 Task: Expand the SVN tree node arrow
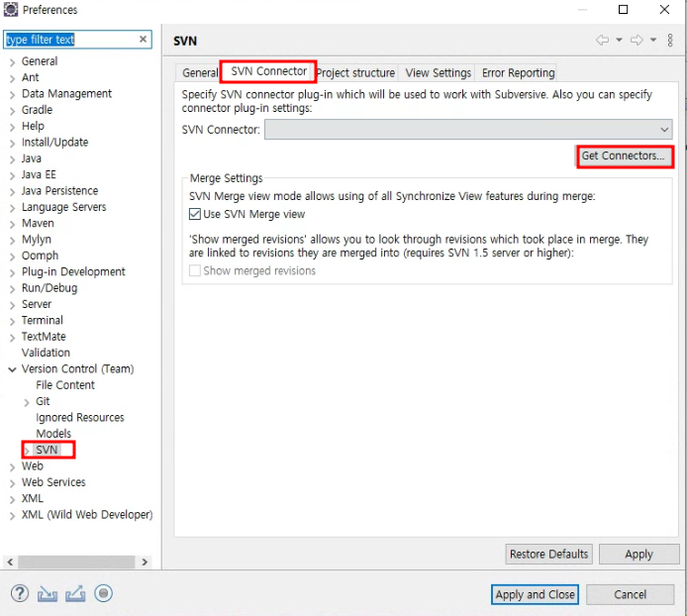(27, 451)
